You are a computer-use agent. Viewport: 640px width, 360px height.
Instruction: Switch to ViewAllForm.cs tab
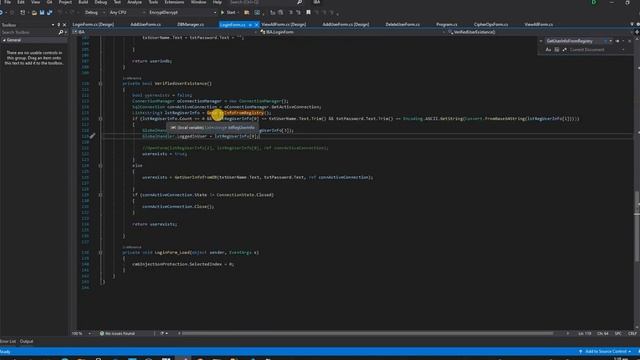point(539,24)
